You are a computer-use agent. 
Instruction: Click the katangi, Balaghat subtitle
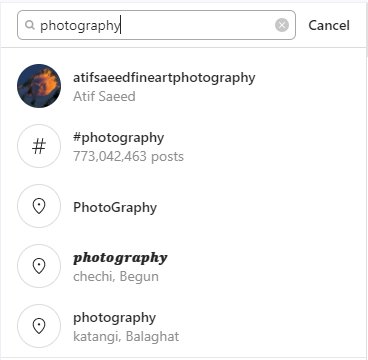[x=126, y=336]
